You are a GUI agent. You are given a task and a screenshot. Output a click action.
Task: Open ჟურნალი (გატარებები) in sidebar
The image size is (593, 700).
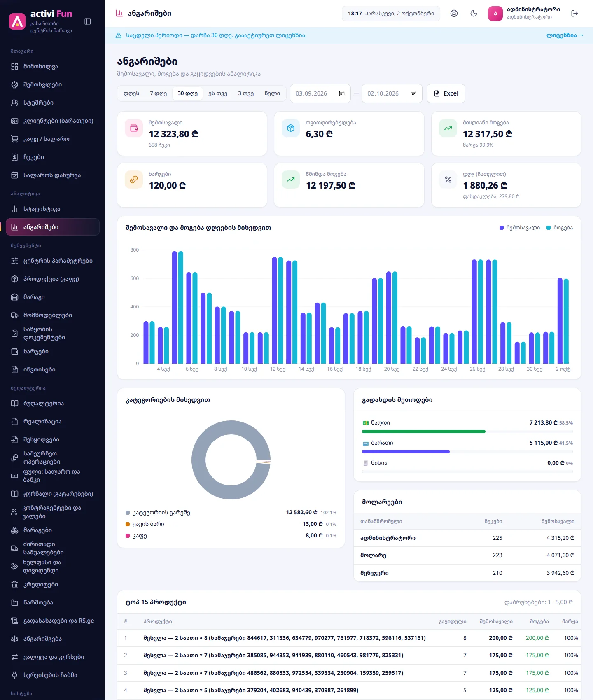coord(53,494)
